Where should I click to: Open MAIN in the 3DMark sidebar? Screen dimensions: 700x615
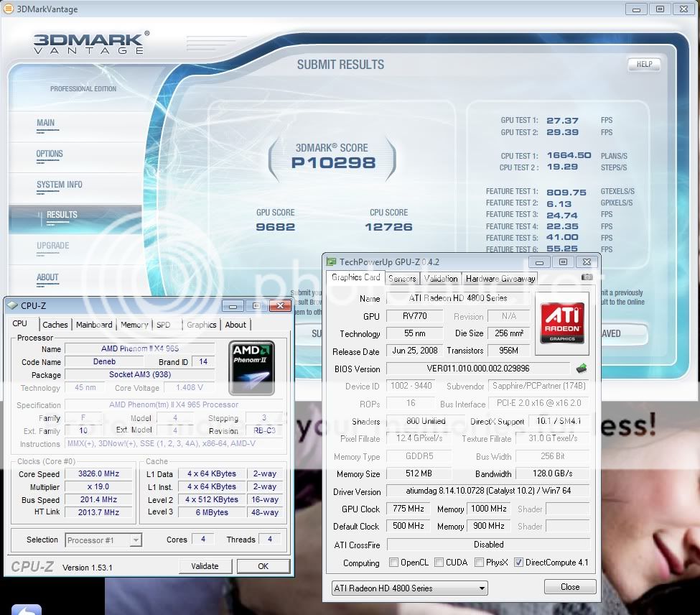[x=45, y=124]
